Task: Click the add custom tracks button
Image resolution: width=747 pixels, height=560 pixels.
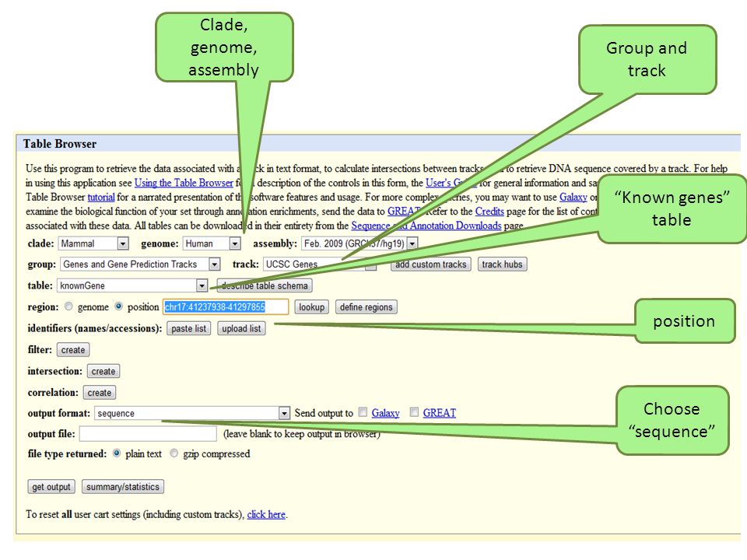Action: tap(430, 264)
